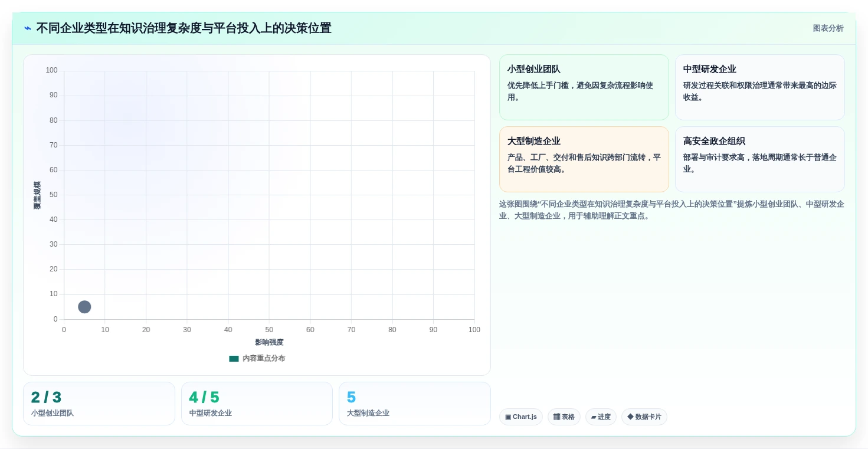Click the 数据卡片 tag chip

(x=644, y=417)
